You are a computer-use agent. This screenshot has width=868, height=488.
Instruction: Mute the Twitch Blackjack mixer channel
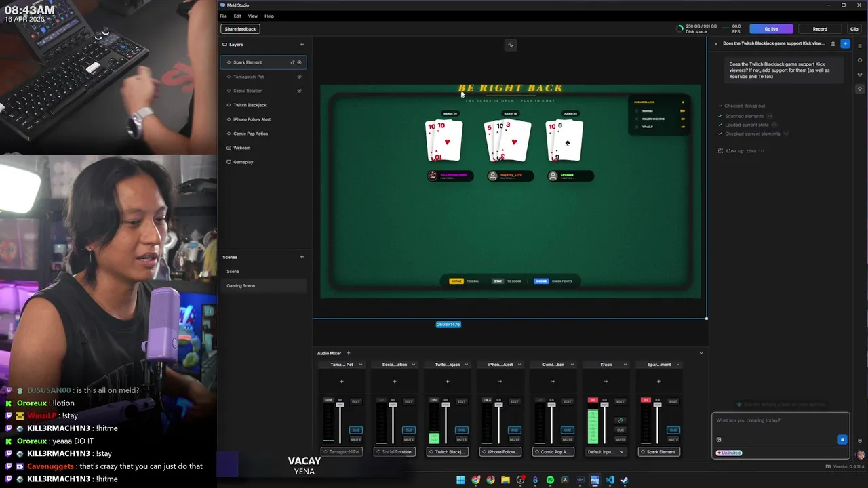click(x=462, y=439)
